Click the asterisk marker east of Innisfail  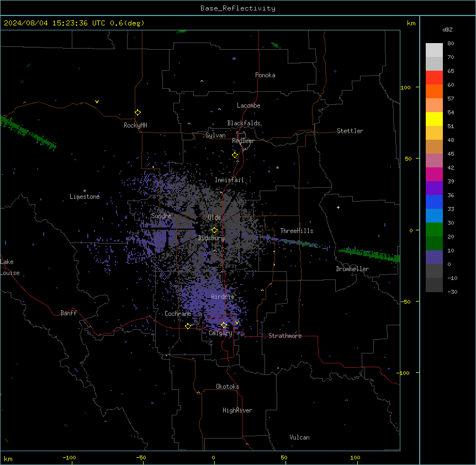[x=277, y=168]
